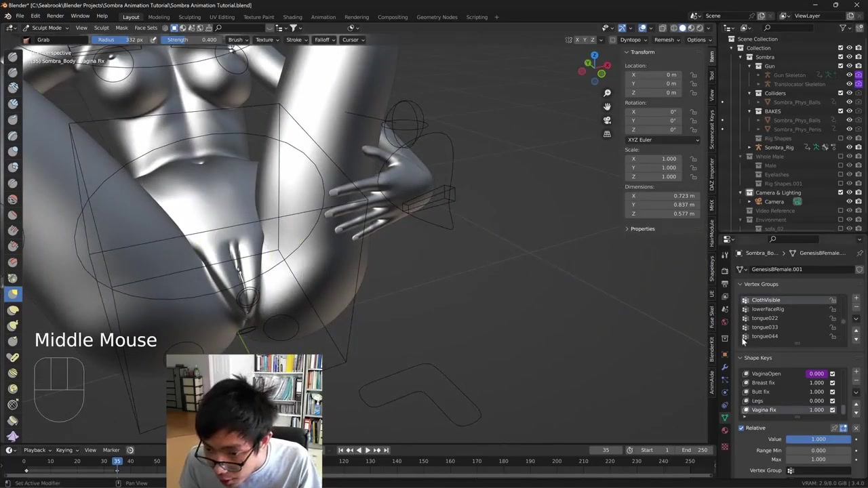The image size is (868, 488).
Task: Open the Render menu
Action: (55, 16)
